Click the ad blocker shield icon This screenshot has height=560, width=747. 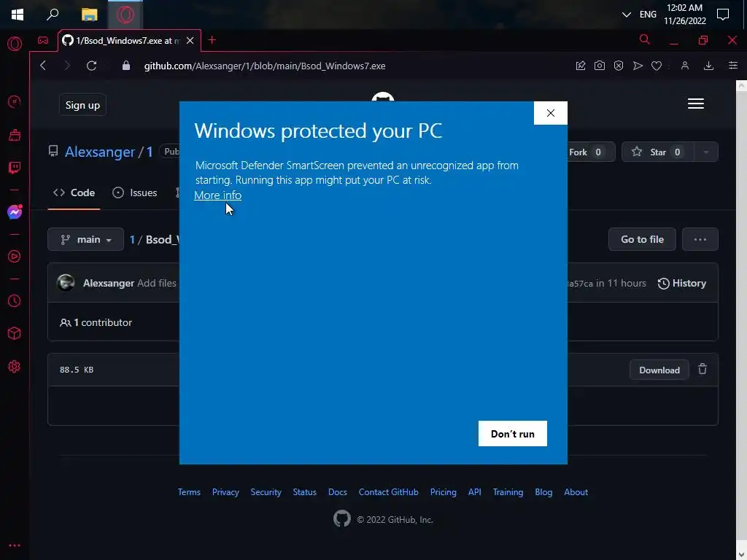[619, 66]
